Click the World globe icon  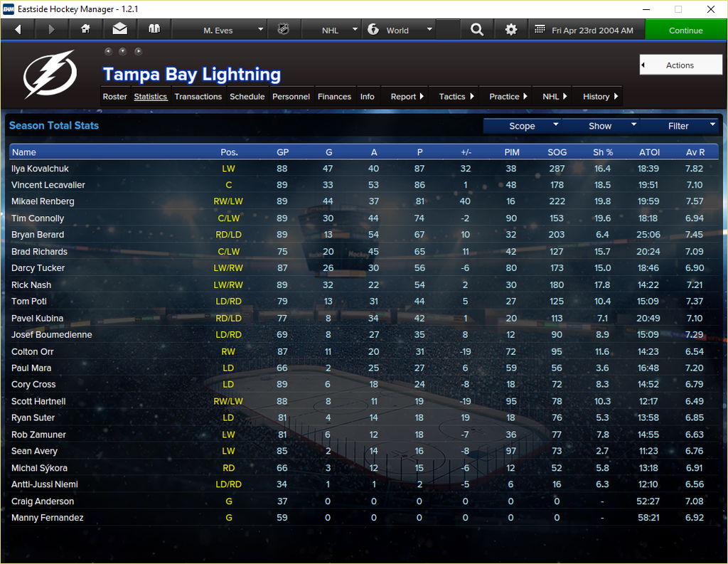tap(373, 30)
